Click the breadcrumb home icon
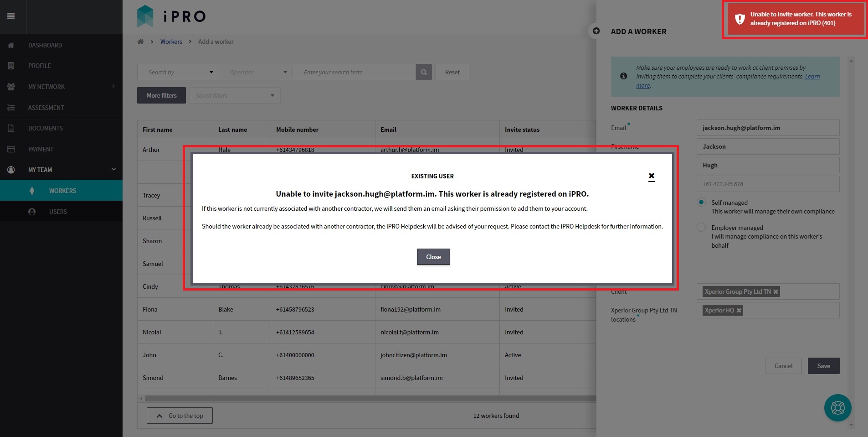The image size is (868, 437). point(140,42)
